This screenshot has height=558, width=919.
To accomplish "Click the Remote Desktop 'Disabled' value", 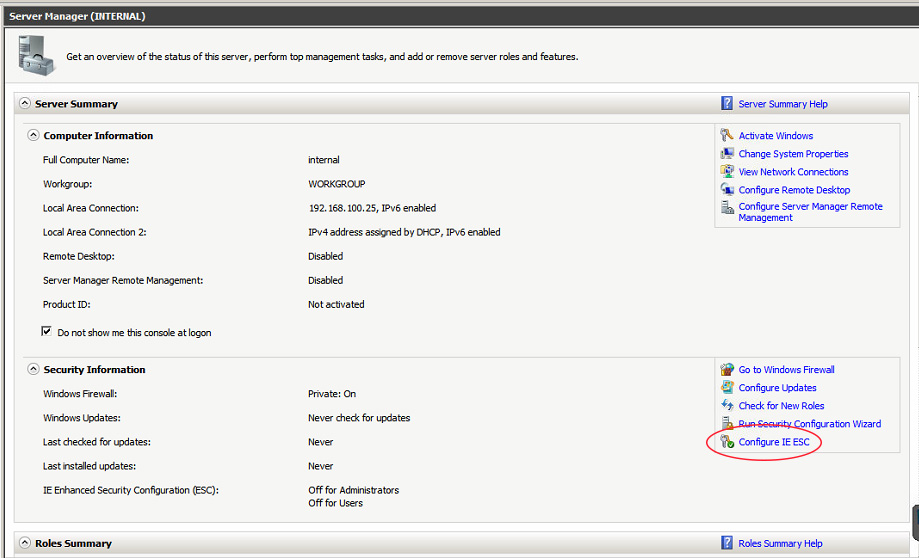I will [325, 256].
